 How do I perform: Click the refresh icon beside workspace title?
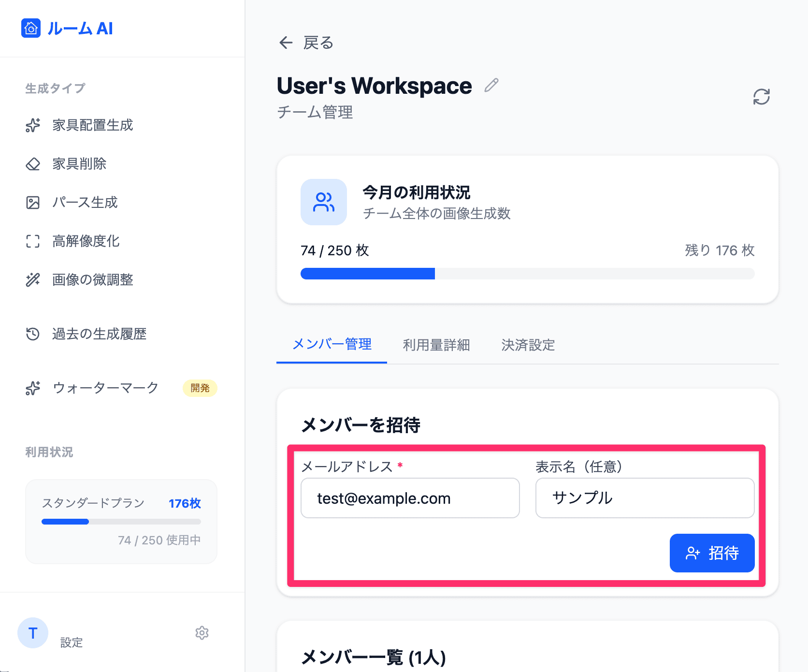(x=761, y=97)
